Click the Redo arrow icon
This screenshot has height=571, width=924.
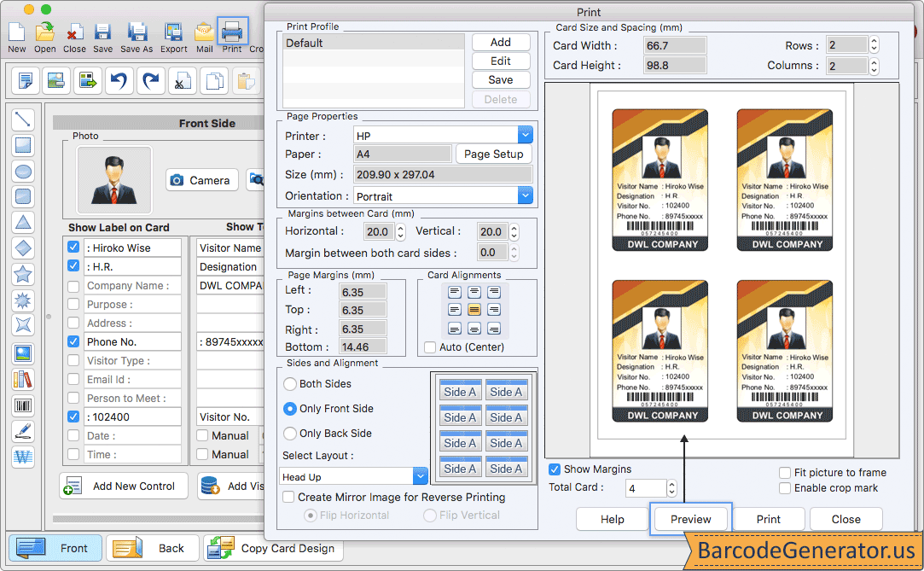(151, 81)
